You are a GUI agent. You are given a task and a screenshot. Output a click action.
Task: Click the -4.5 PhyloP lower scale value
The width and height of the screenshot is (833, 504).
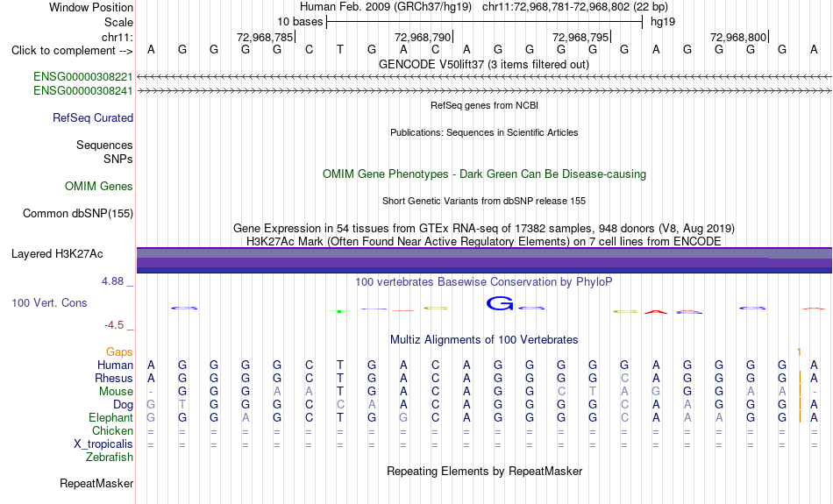tap(114, 325)
